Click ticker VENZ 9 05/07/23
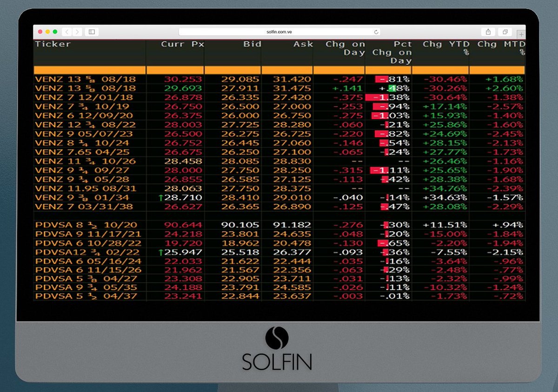Viewport: 558px width, 392px height. (84, 133)
